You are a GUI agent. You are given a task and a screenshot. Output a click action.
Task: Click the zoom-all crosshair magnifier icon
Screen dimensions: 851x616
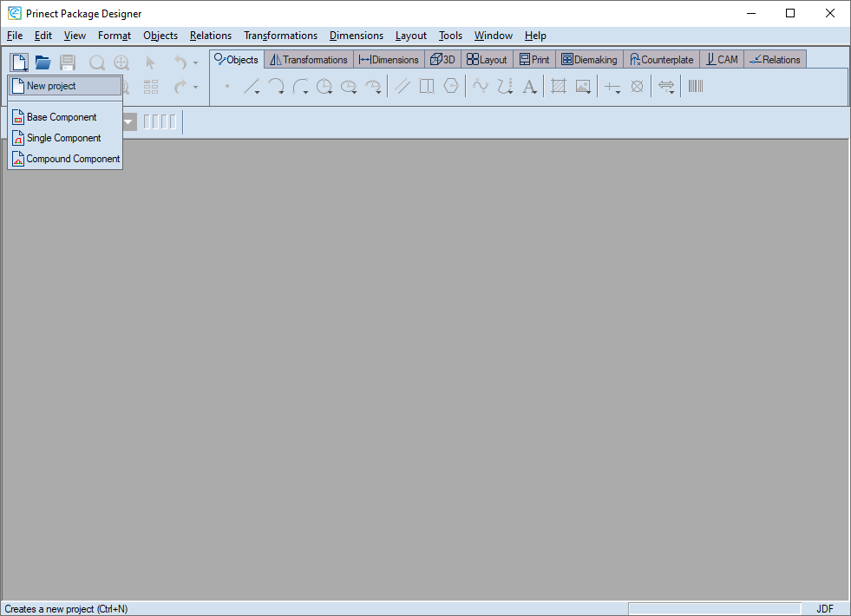[x=121, y=62]
